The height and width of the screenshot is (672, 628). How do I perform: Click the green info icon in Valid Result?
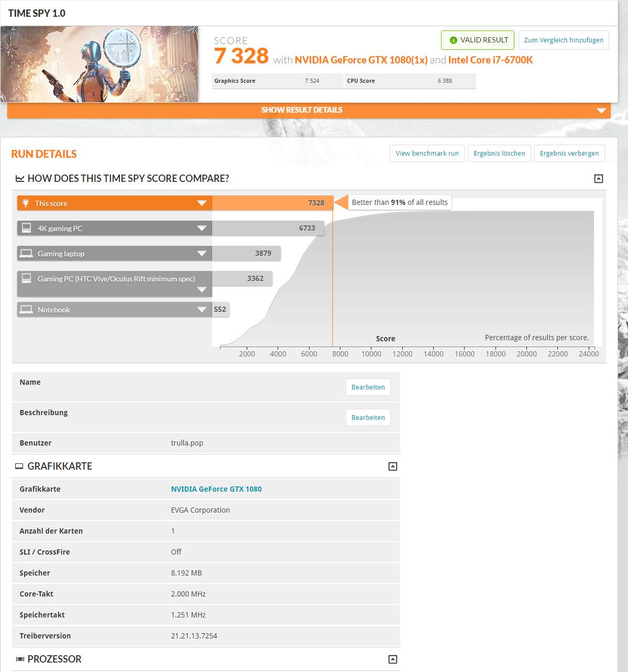[454, 40]
